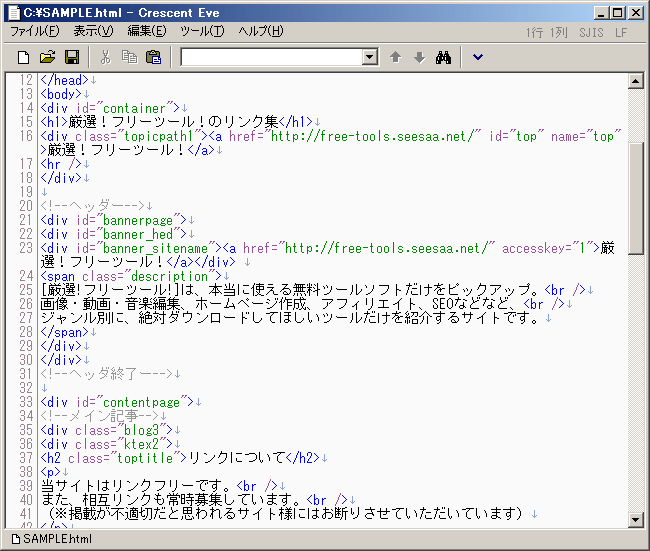Click the "toptitle" class value
Viewport: 650px width, 551px height.
point(145,458)
